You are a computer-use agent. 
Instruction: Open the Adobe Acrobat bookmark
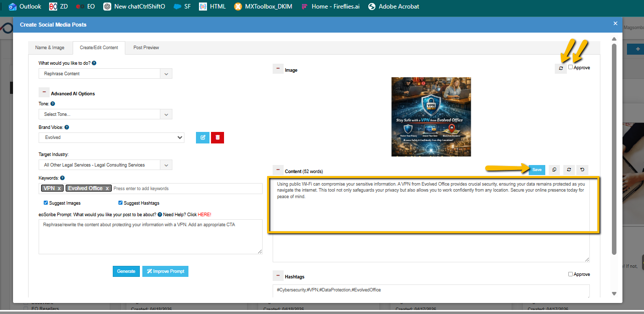point(393,7)
